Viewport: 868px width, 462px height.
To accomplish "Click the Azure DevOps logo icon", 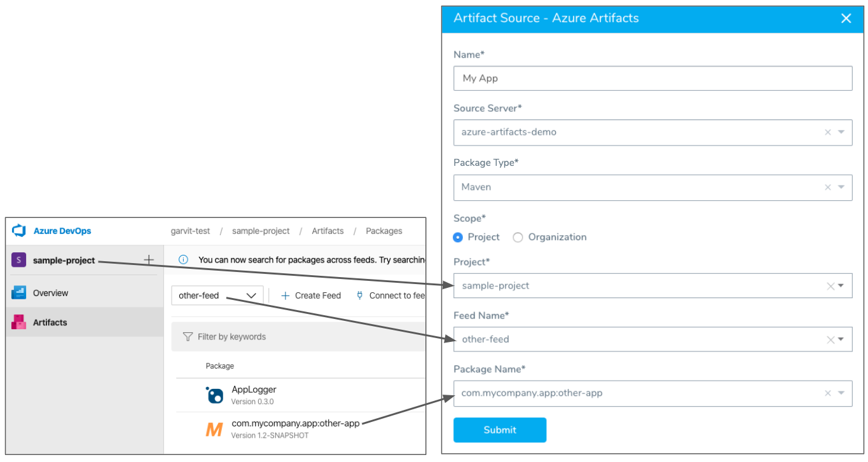I will (x=18, y=231).
